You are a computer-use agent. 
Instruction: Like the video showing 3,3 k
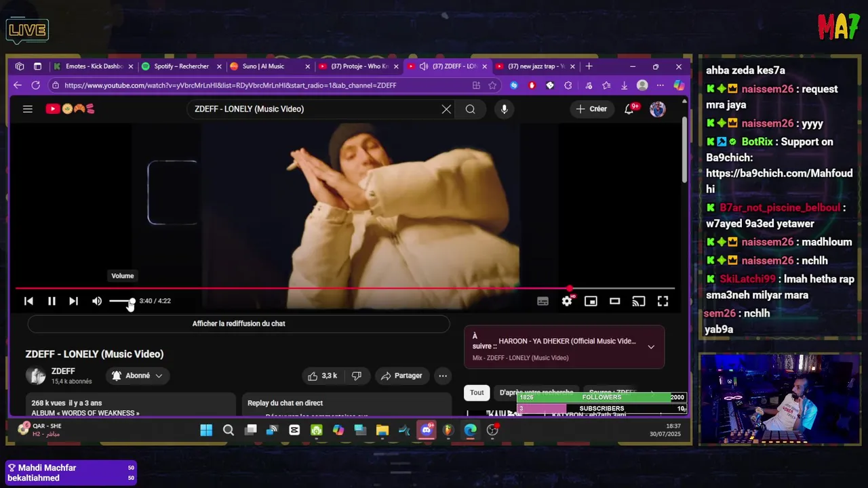(323, 375)
